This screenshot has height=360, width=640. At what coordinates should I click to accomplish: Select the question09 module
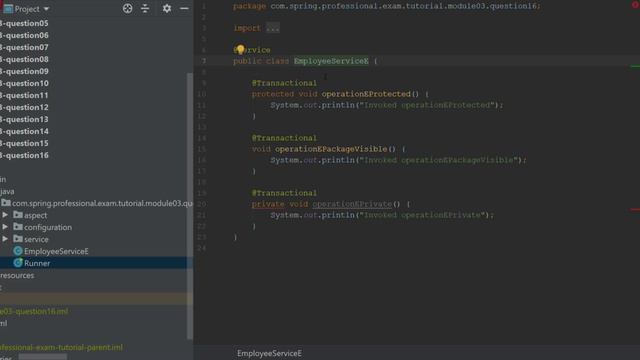click(24, 71)
